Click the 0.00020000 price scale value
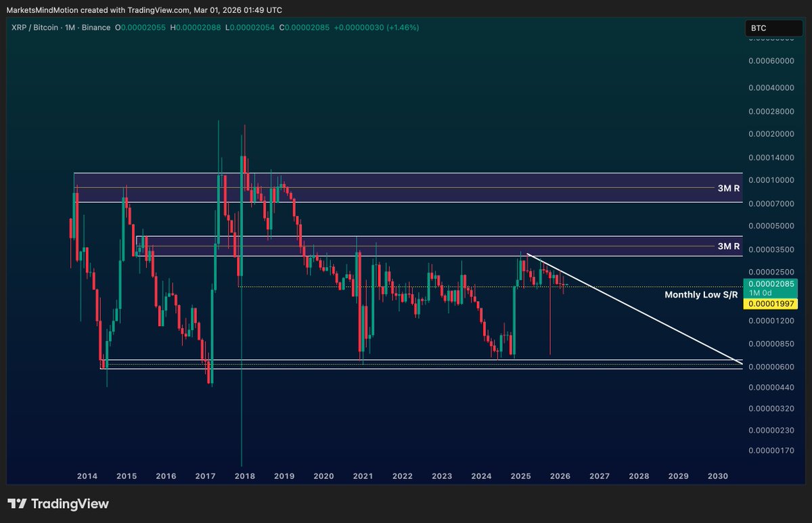Viewport: 812px width, 523px height. [771, 134]
